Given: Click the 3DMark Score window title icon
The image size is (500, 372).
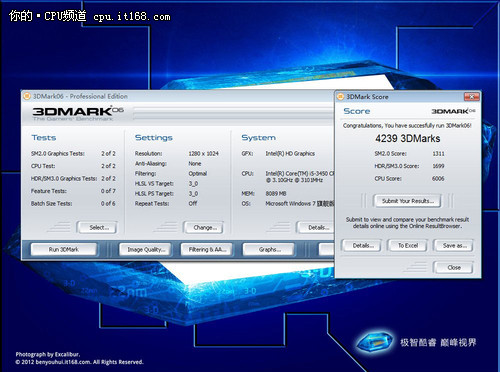Looking at the screenshot, I should [340, 97].
